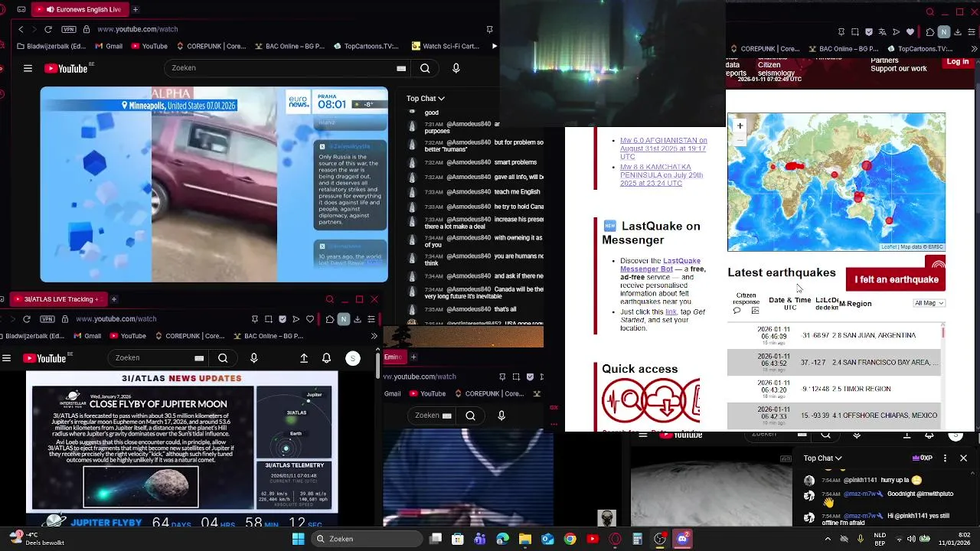Zoom in on earthquake map
The image size is (980, 551).
click(x=740, y=126)
